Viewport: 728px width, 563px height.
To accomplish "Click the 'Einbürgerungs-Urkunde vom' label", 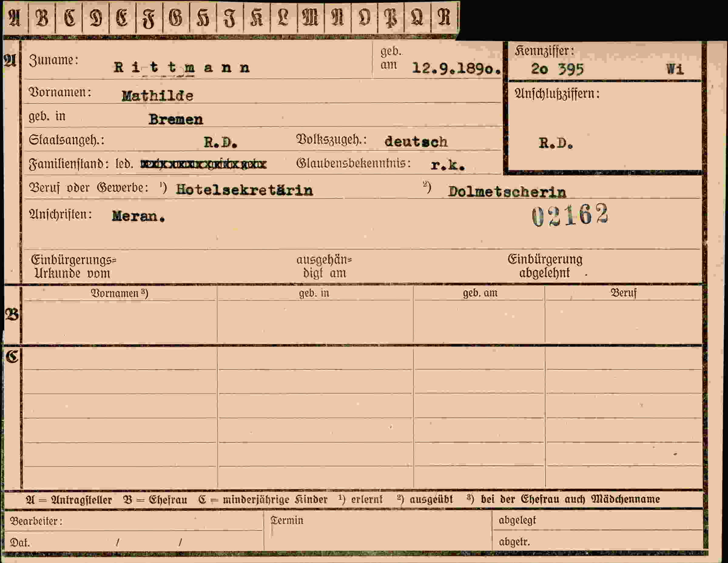I will tap(74, 266).
